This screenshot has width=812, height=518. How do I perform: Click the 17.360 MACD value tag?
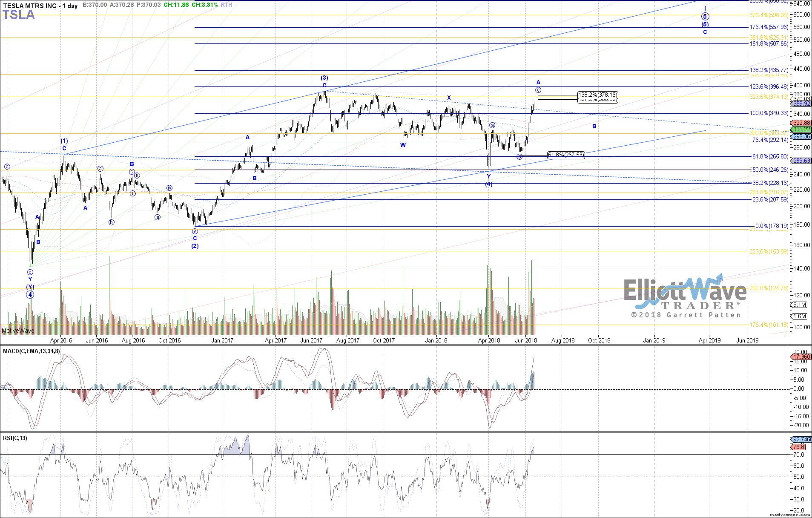click(801, 357)
